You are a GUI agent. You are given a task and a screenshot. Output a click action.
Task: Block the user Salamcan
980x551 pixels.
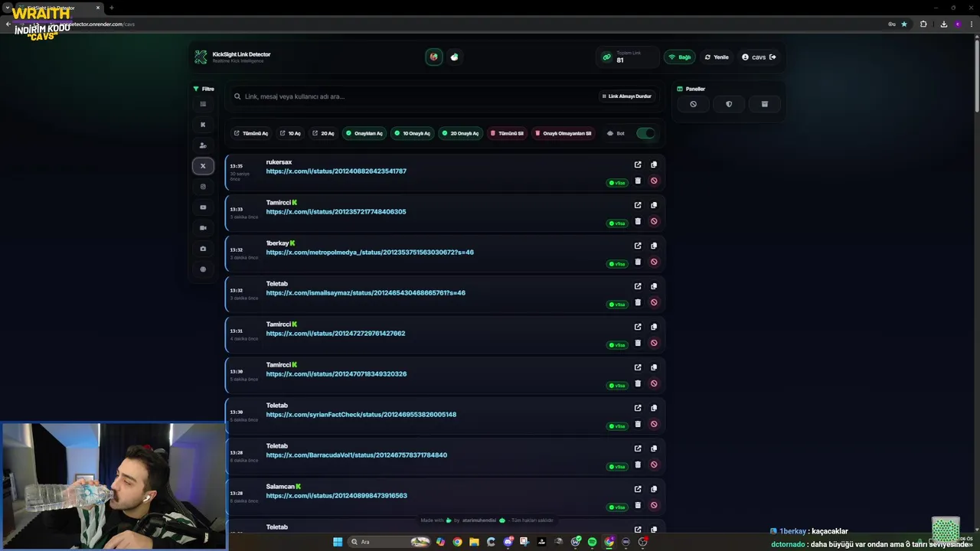coord(654,505)
